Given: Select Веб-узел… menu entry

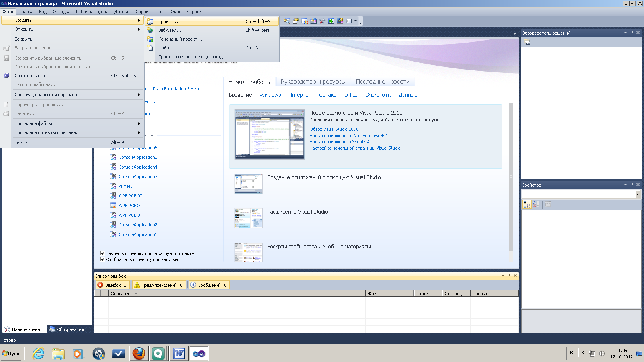Looking at the screenshot, I should coord(212,30).
